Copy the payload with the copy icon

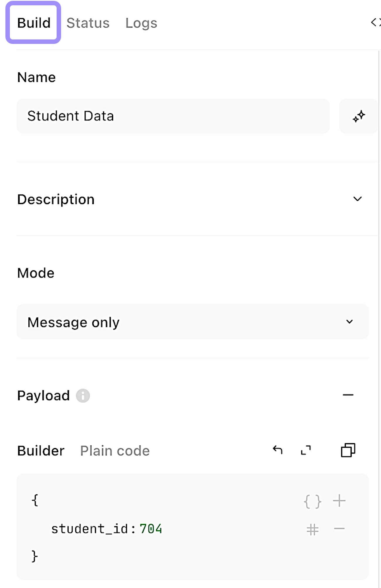[348, 450]
